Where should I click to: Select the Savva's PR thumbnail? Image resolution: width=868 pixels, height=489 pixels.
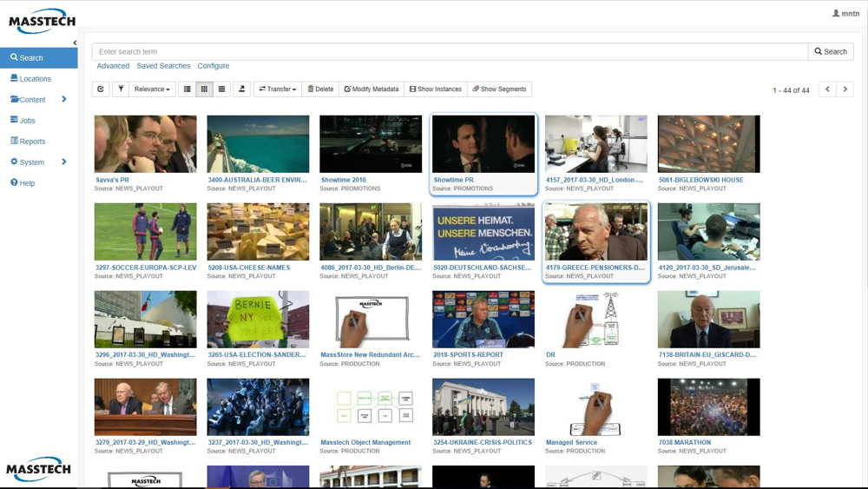pos(146,144)
